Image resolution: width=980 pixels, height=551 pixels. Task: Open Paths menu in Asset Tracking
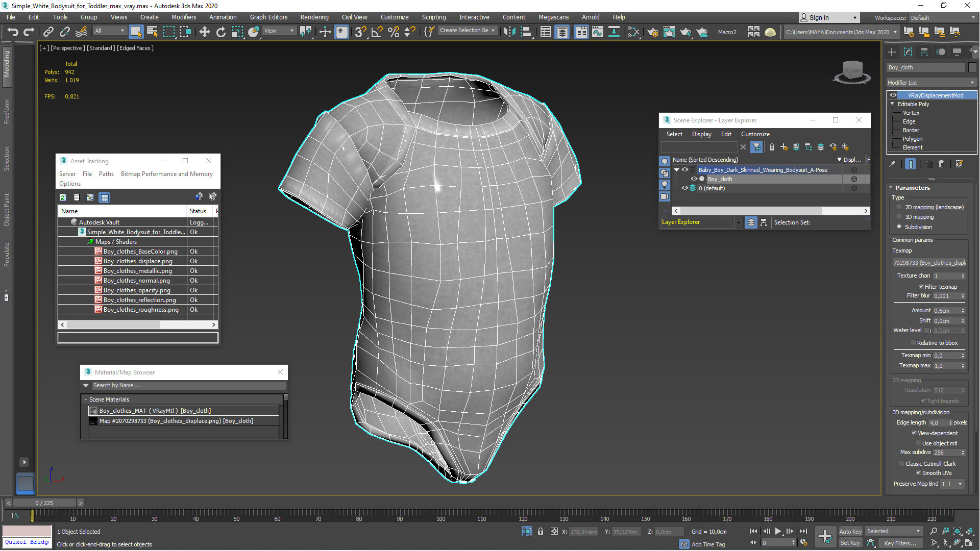click(106, 174)
